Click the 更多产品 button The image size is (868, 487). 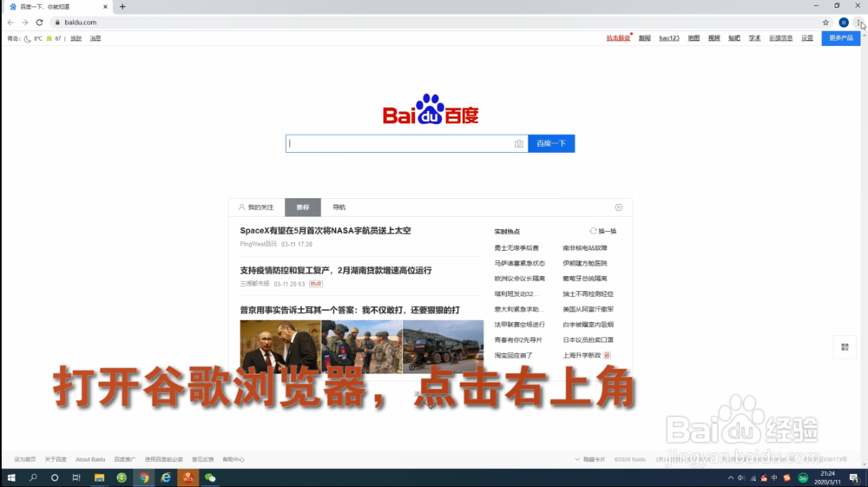pos(840,38)
